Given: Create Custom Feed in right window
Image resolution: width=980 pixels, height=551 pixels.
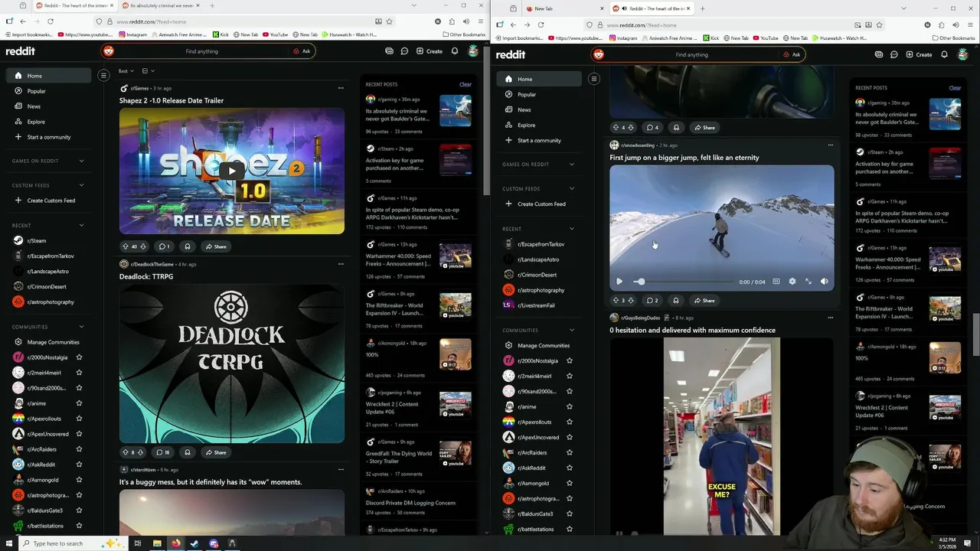Looking at the screenshot, I should point(541,204).
